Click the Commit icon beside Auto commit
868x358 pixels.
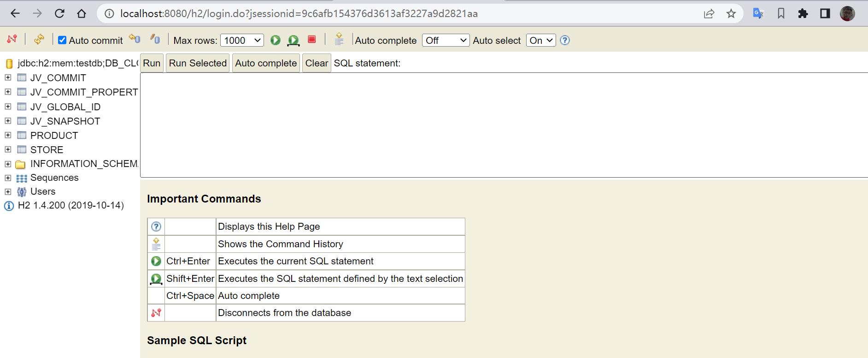tap(135, 39)
